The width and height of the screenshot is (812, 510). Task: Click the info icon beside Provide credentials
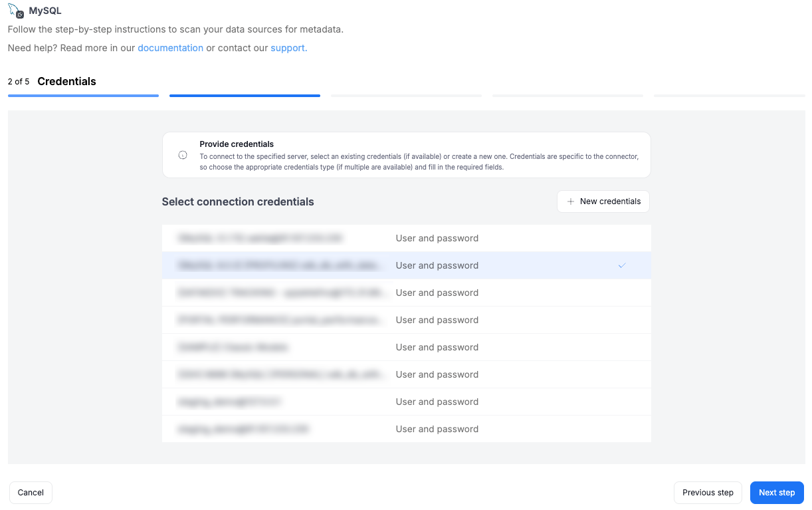click(x=183, y=155)
